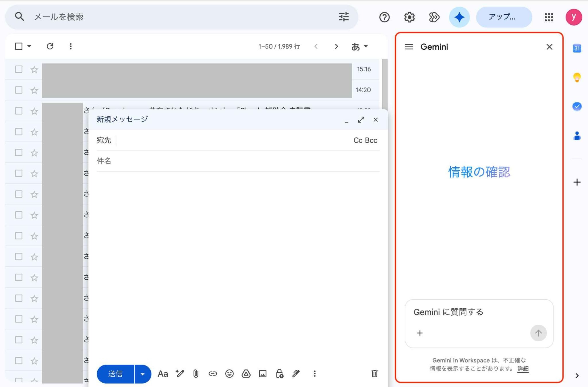588x387 pixels.
Task: Select the 15:16 email checkbox
Action: 19,69
